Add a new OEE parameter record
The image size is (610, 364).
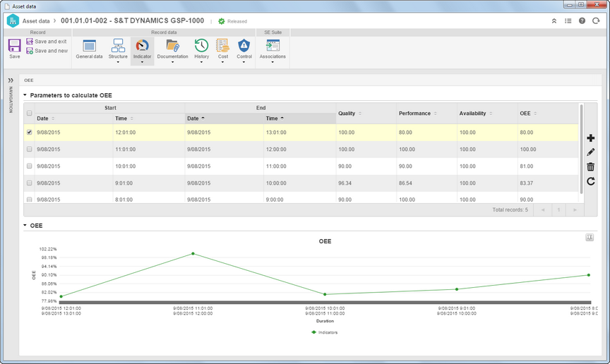(x=590, y=138)
